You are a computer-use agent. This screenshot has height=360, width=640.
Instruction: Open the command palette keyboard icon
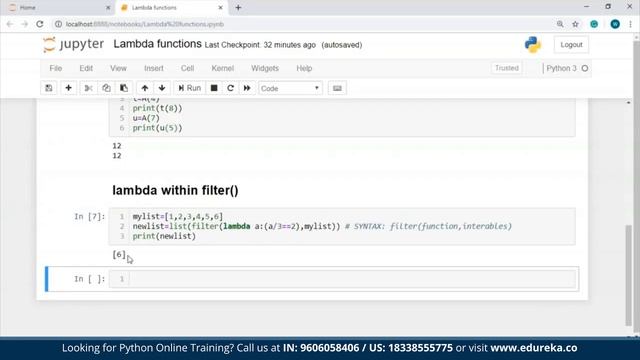(x=337, y=88)
